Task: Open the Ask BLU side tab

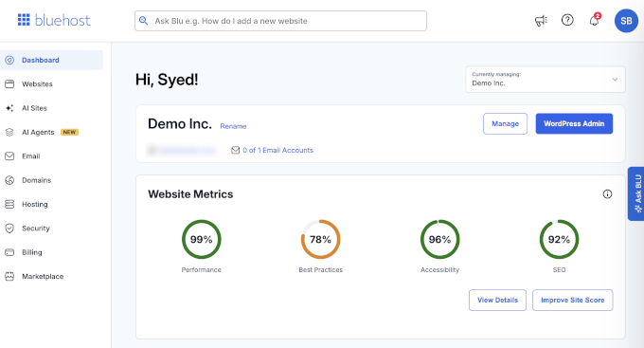Action: [x=635, y=193]
